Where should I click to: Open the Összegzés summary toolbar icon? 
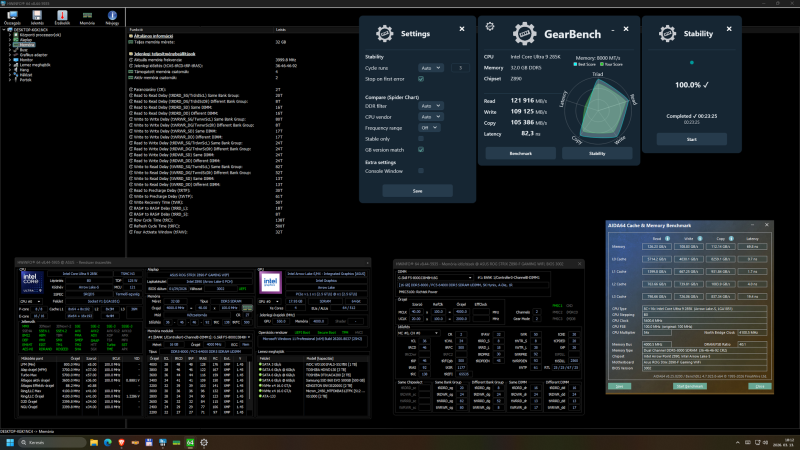(12, 17)
